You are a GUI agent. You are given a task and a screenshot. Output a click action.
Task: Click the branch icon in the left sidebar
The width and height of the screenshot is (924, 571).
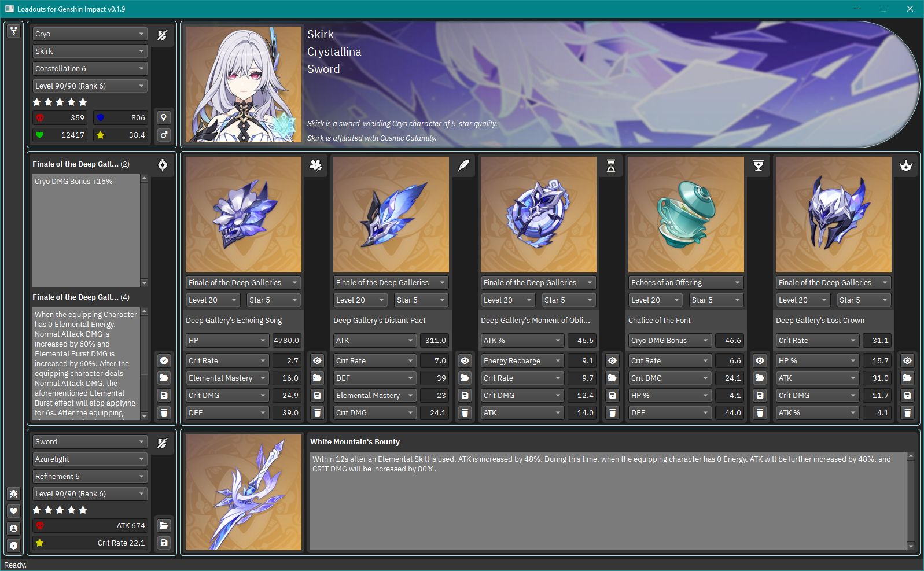(x=14, y=31)
